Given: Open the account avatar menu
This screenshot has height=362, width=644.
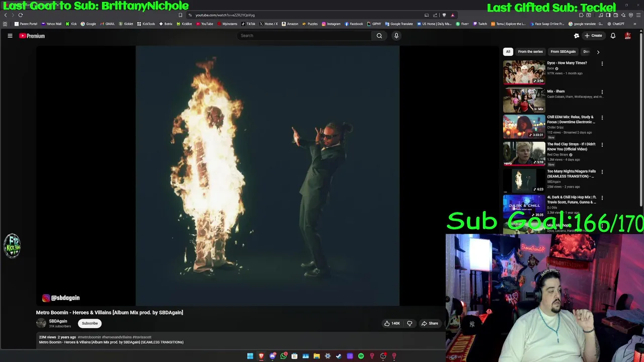Looking at the screenshot, I should click(628, 36).
